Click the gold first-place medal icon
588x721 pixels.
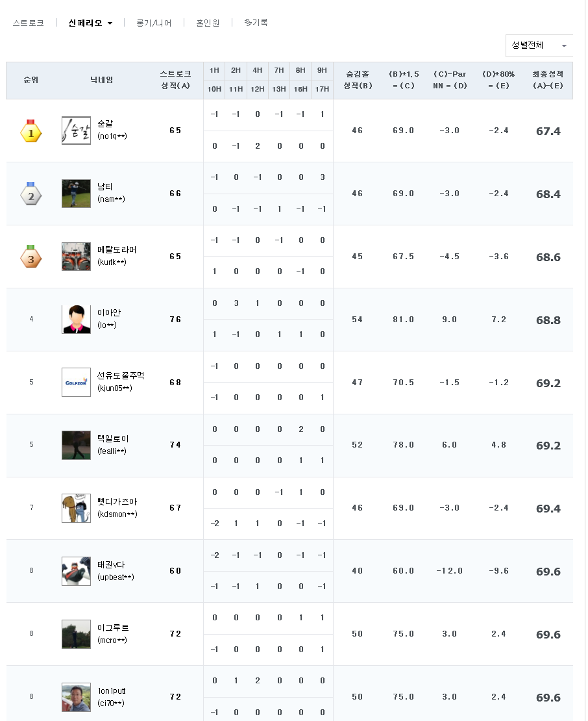click(31, 131)
